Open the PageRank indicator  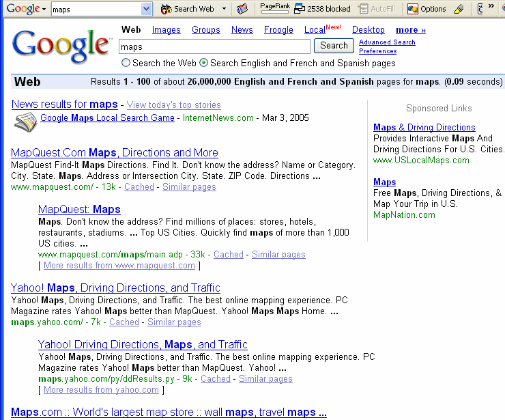tap(275, 8)
